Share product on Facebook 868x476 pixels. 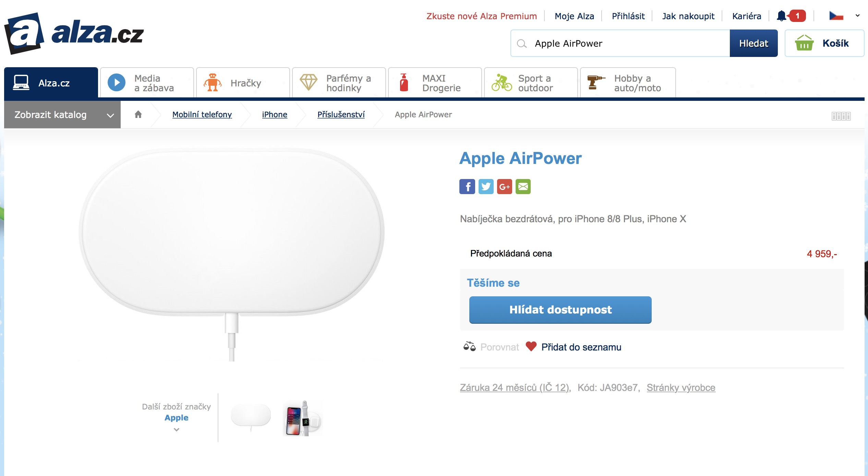(467, 187)
